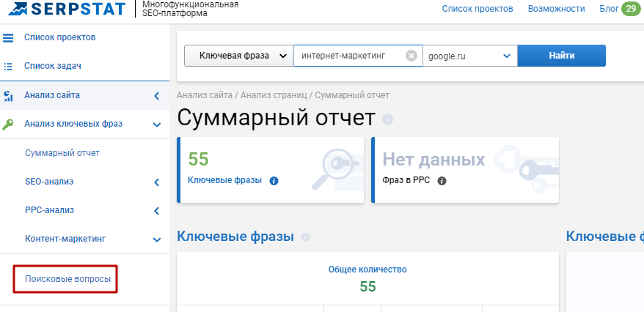The width and height of the screenshot is (644, 312).
Task: Open Список проектов in the sidebar
Action: [60, 37]
